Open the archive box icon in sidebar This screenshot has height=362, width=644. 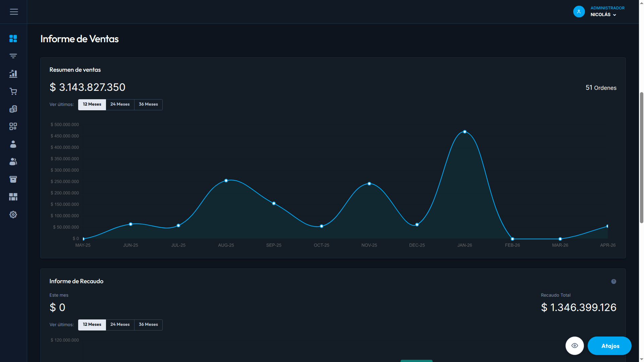pos(13,179)
